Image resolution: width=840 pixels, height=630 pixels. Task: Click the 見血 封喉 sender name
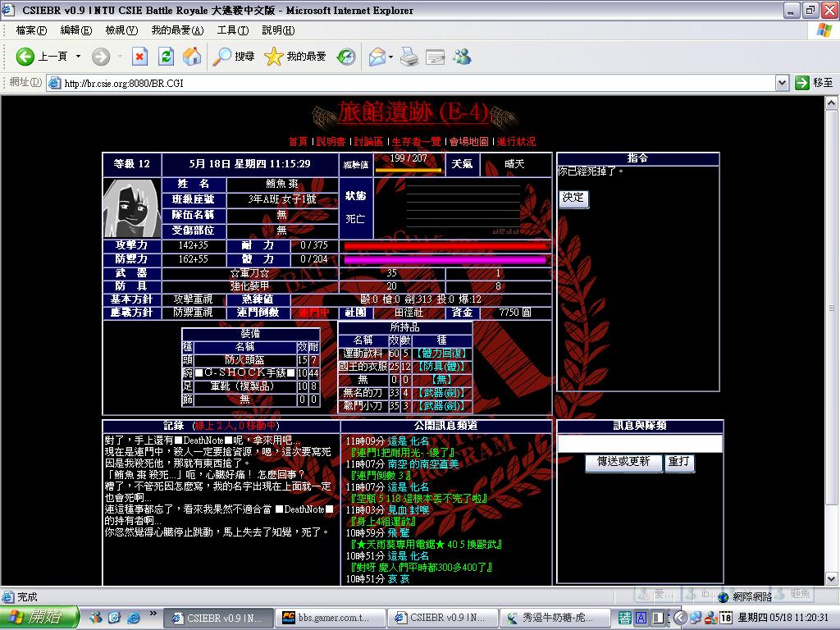pos(409,510)
